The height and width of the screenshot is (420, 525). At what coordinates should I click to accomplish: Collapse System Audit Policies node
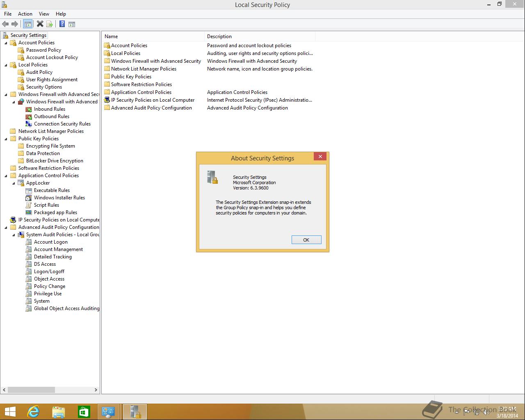14,235
